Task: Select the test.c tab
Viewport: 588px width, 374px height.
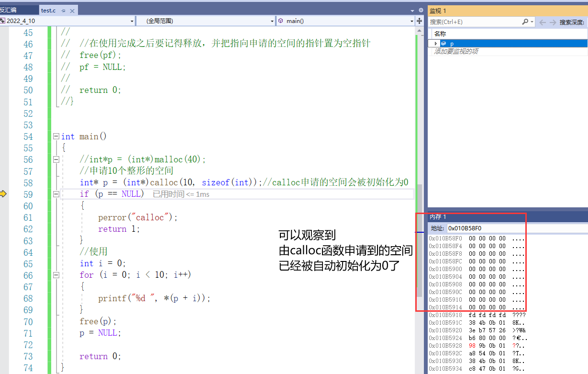Action: (x=48, y=10)
